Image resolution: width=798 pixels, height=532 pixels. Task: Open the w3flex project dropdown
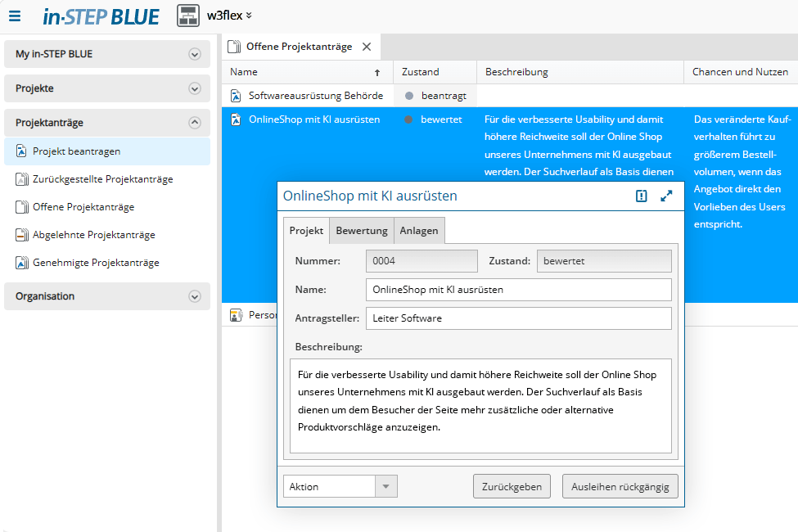tap(249, 16)
